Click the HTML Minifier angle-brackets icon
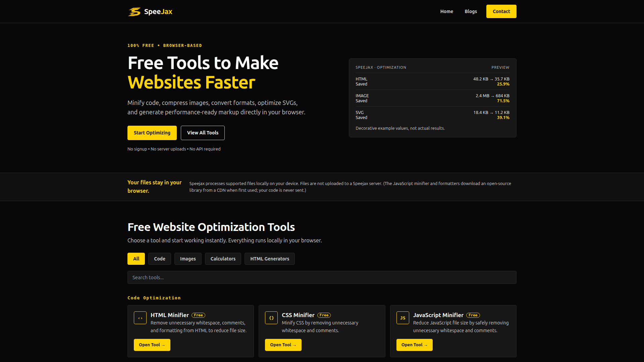 click(140, 318)
